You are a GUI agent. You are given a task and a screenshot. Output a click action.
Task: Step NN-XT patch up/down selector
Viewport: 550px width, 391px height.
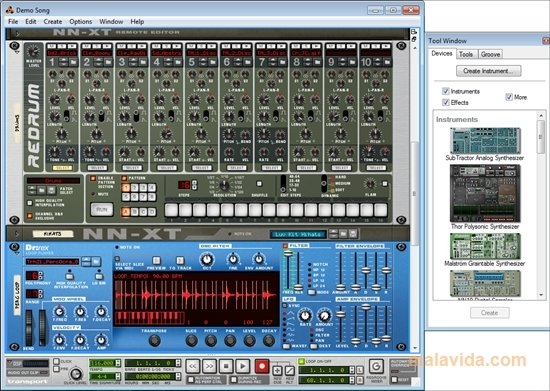click(334, 234)
